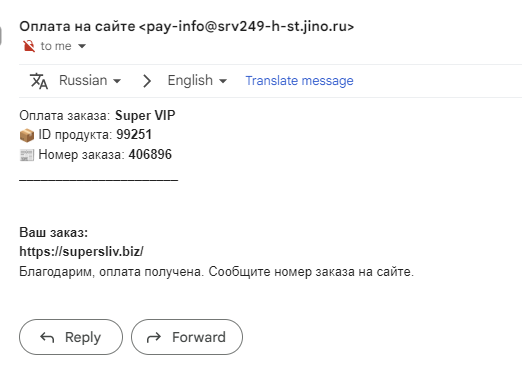
Task: Open the English target language dropdown
Action: click(x=197, y=81)
